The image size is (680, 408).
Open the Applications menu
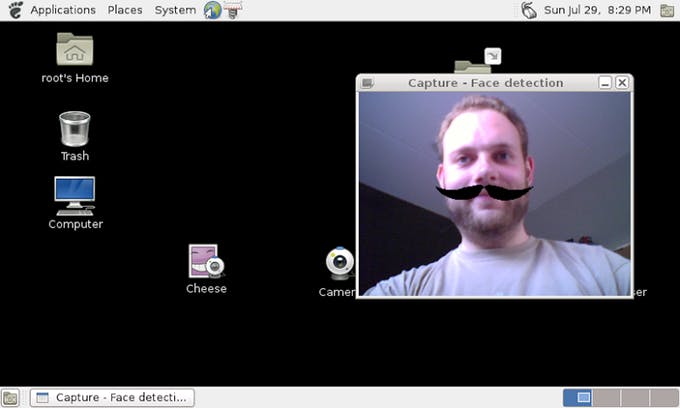pos(62,10)
